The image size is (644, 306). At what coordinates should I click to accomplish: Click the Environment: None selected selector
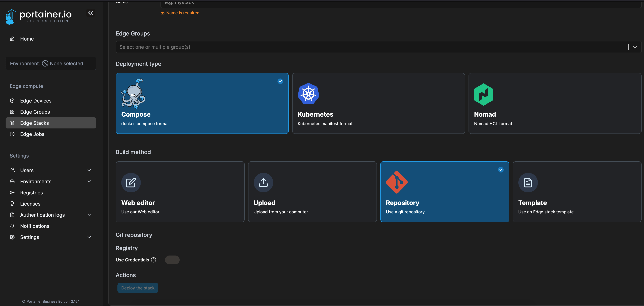[51, 63]
